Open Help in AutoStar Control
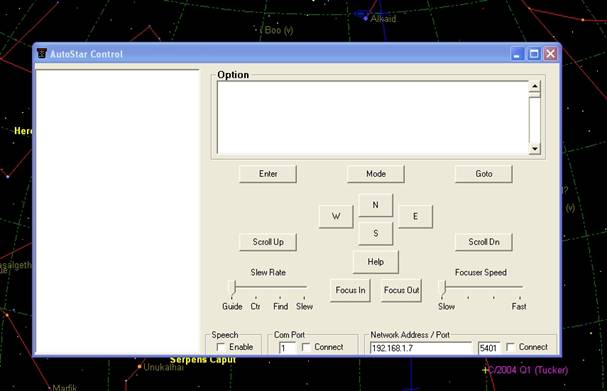The height and width of the screenshot is (391, 607). [x=376, y=262]
